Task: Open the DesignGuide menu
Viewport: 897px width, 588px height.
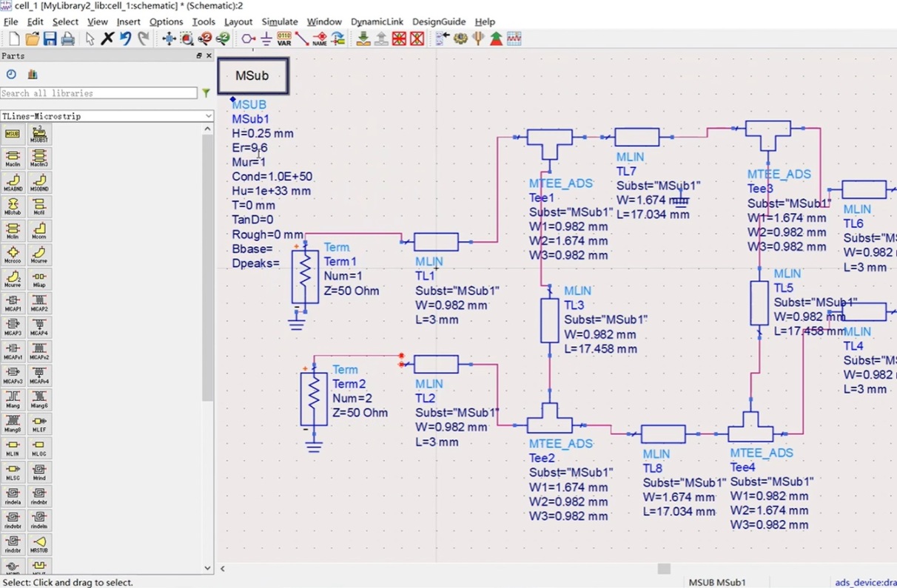Action: [439, 21]
